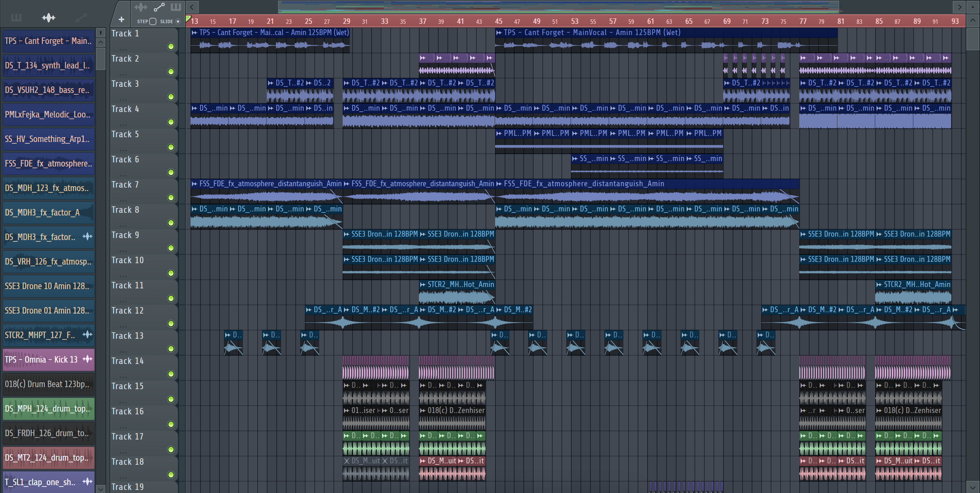Click waveform icon beside DS_MDH3_fx_factor..
Viewport: 980px width, 493px height.
[87, 236]
